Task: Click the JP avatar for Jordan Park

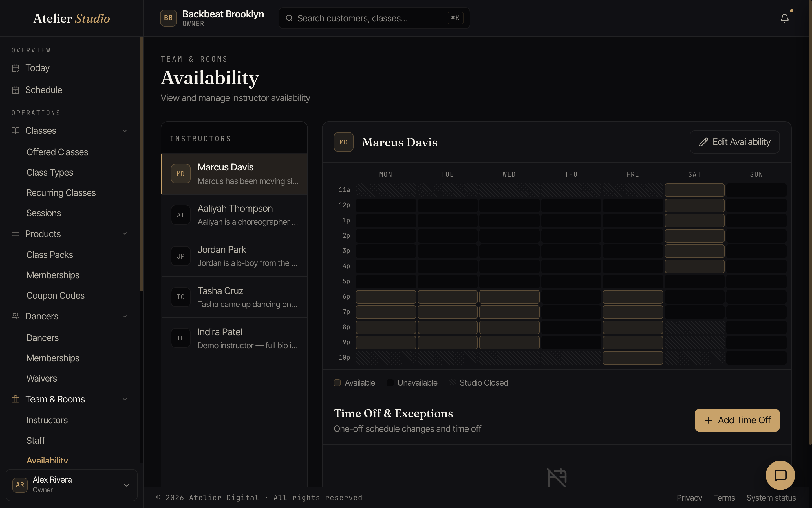Action: [x=180, y=256]
